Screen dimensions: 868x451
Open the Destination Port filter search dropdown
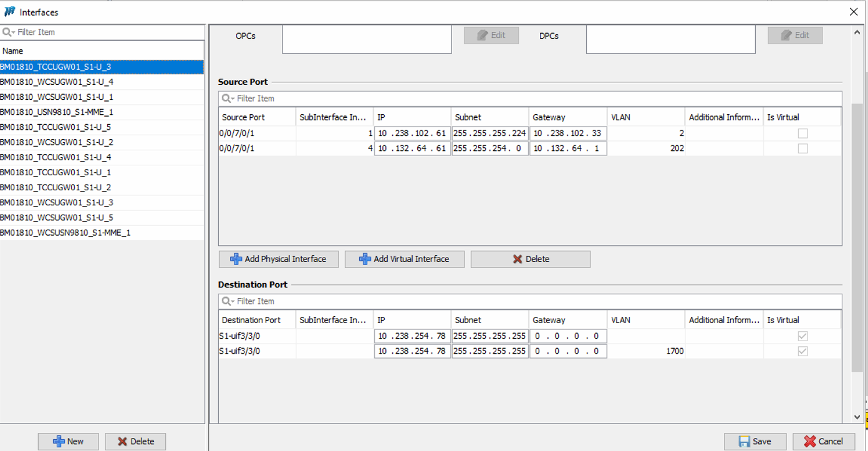coord(228,301)
